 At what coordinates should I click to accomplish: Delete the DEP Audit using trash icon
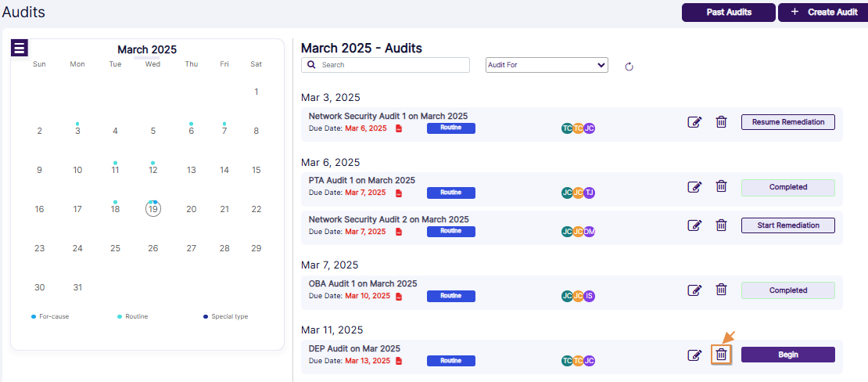point(721,355)
